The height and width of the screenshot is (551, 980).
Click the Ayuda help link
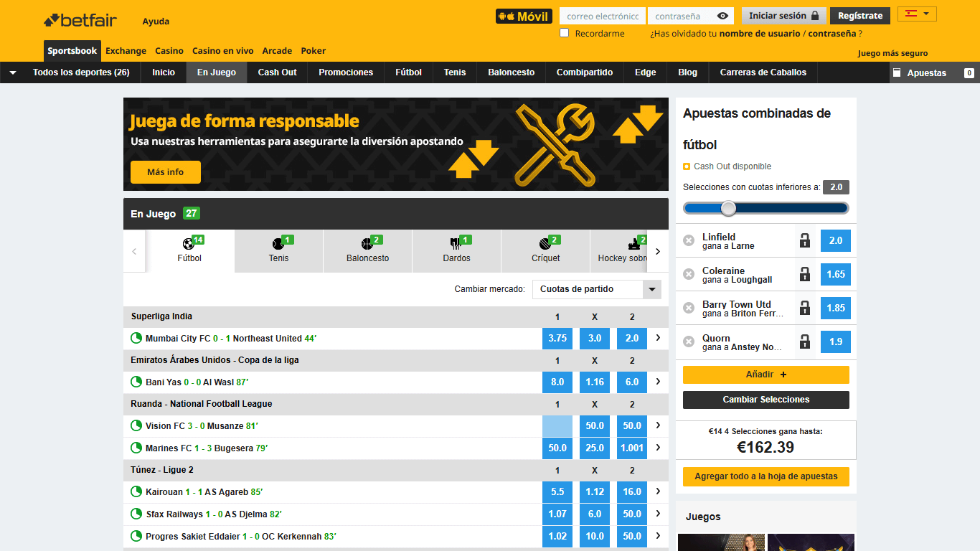pos(156,22)
